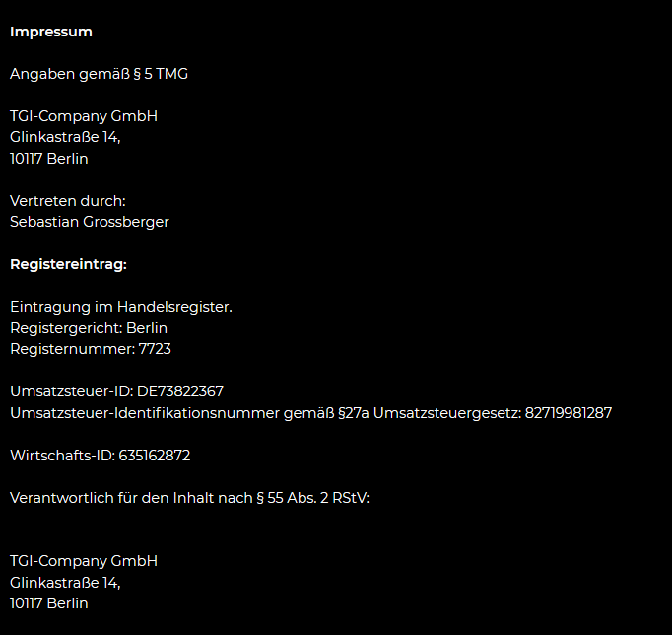Click the Impressum heading

click(x=51, y=32)
